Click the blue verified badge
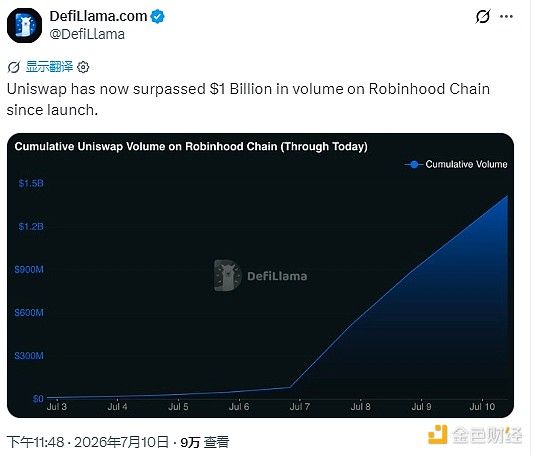The height and width of the screenshot is (455, 533). coord(157,17)
